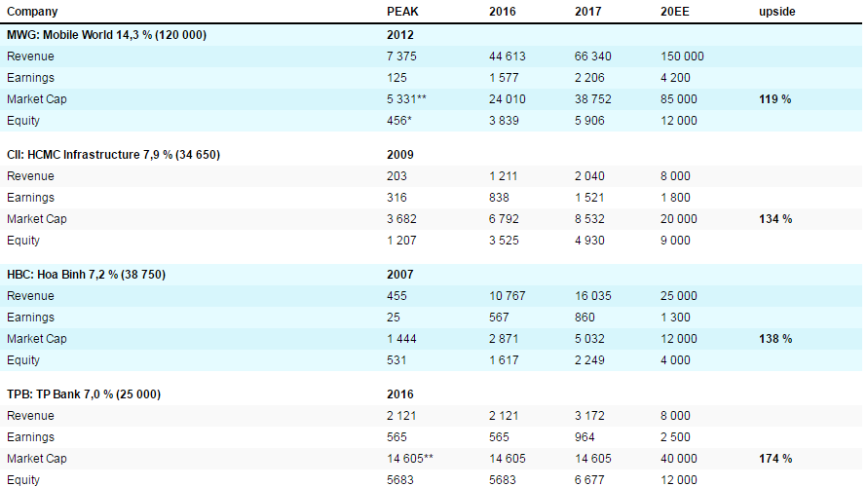Image resolution: width=868 pixels, height=487 pixels.
Task: Click the 456* equity cell
Action: coord(399,121)
